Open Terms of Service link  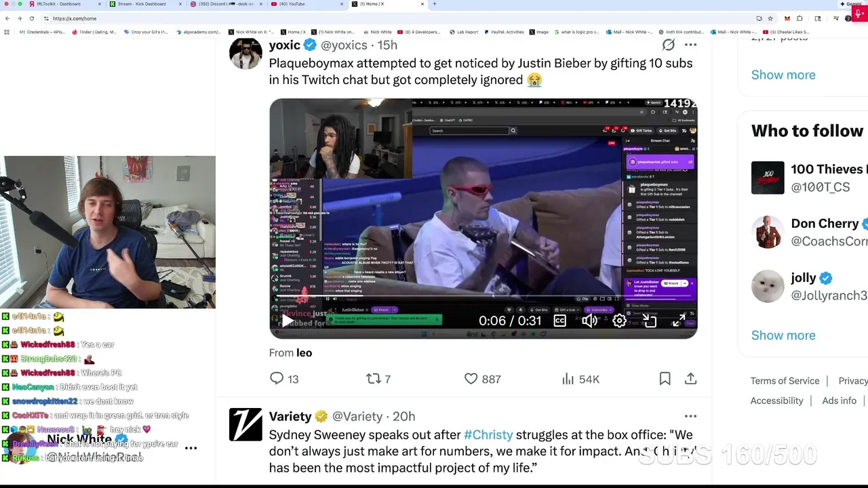(785, 381)
